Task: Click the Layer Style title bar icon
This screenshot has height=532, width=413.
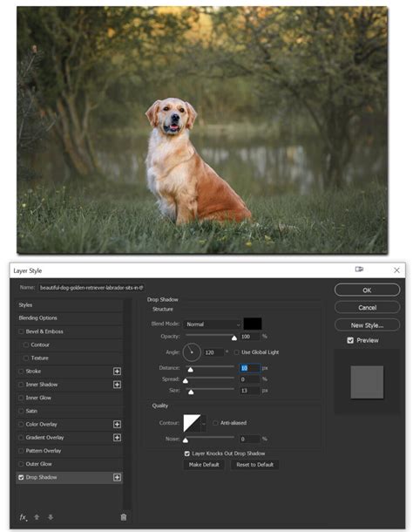Action: (359, 269)
